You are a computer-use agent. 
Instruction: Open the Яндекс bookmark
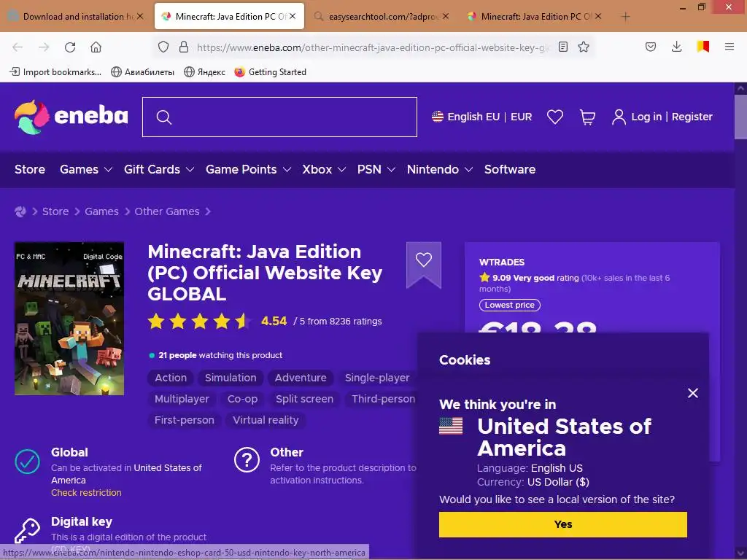(205, 72)
